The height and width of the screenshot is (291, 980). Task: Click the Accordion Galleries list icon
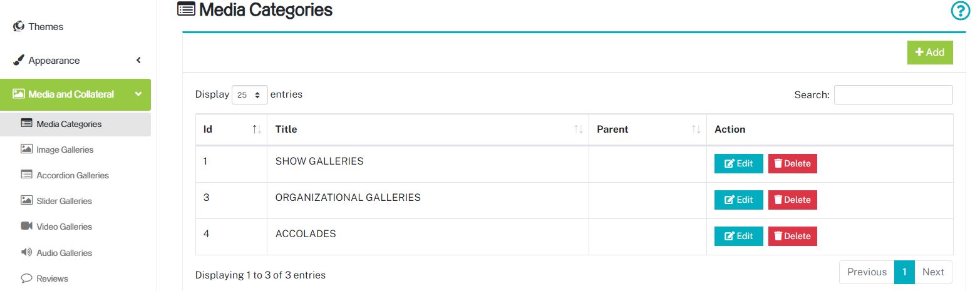point(26,175)
